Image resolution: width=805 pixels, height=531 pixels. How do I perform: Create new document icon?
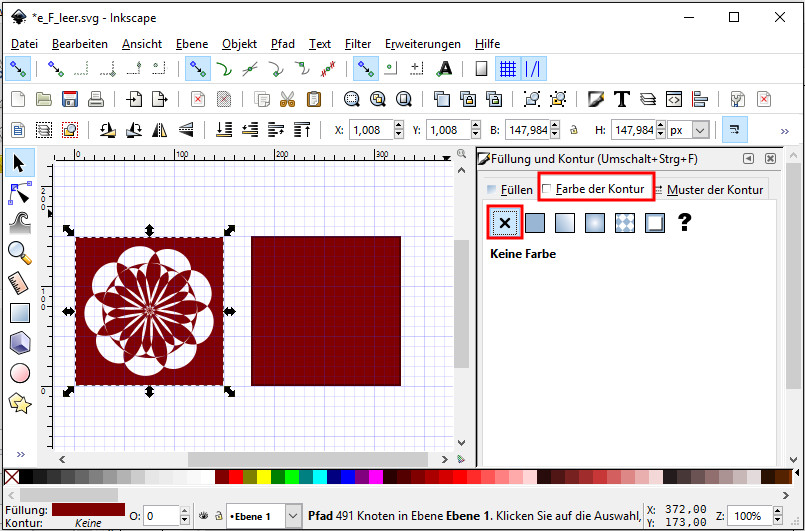point(18,99)
